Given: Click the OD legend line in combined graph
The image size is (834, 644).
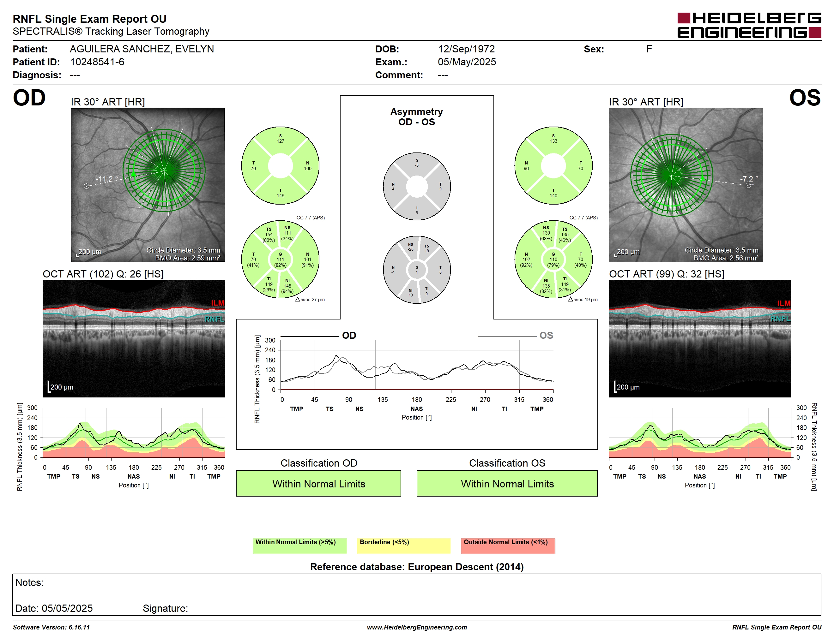Looking at the screenshot, I should (310, 336).
